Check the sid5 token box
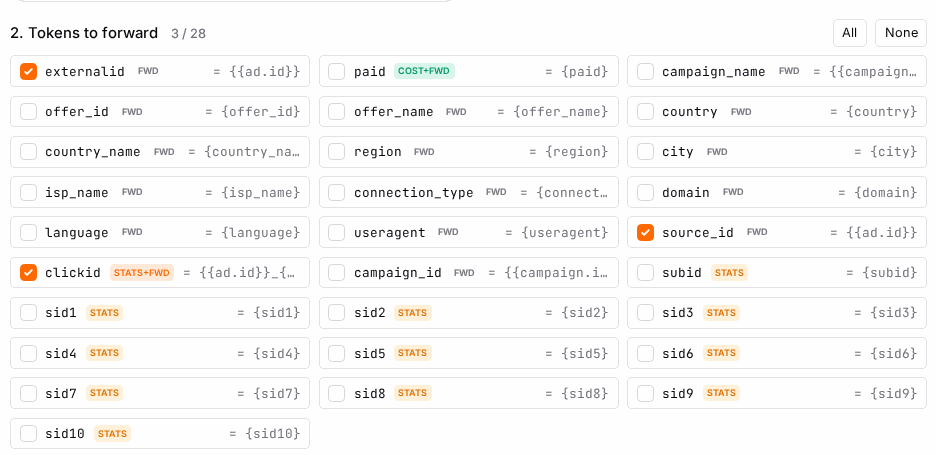Image resolution: width=936 pixels, height=455 pixels. pos(337,353)
